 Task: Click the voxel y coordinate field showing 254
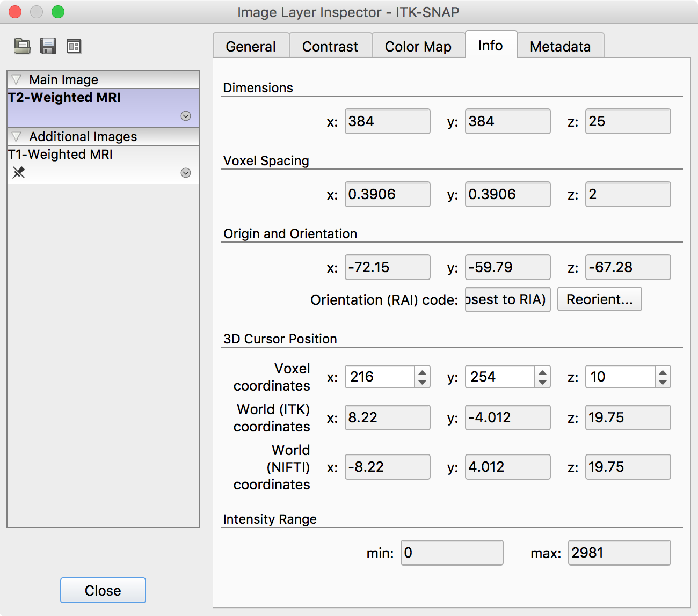tap(500, 377)
